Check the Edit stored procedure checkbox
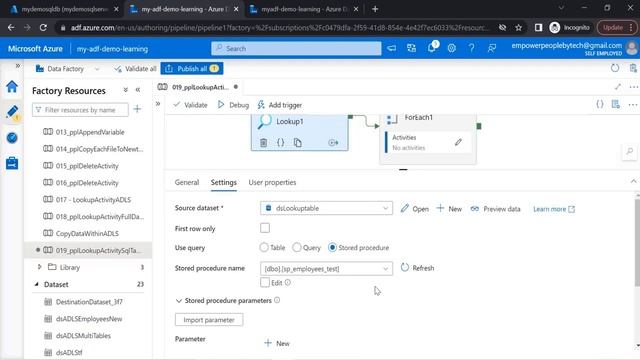This screenshot has height=360, width=640. click(265, 282)
